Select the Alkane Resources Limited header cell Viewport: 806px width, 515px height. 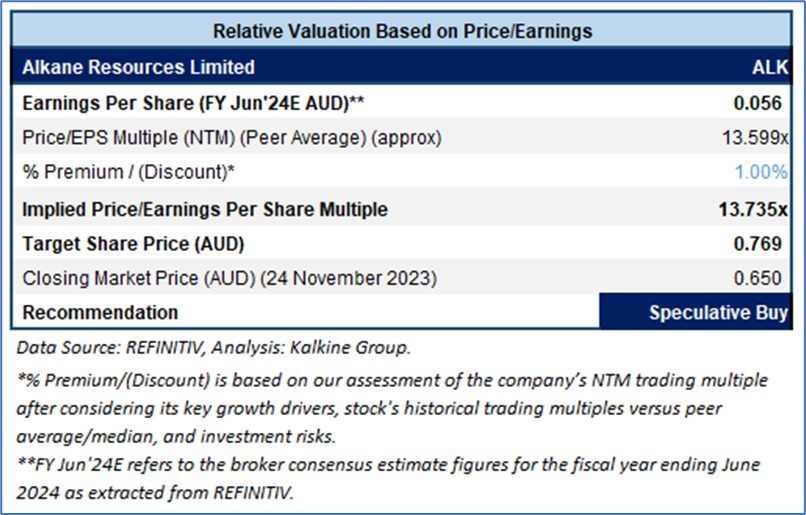pyautogui.click(x=138, y=67)
